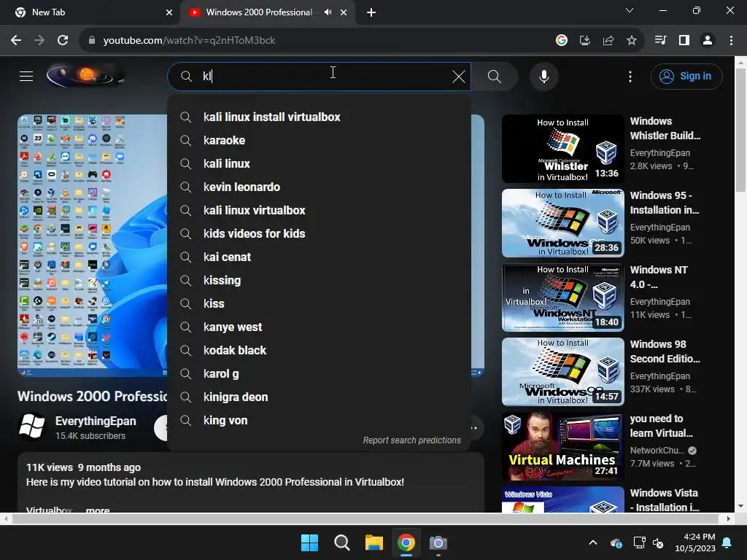Open the Windows NT 4.0 video thumbnail
The width and height of the screenshot is (747, 560).
(562, 297)
